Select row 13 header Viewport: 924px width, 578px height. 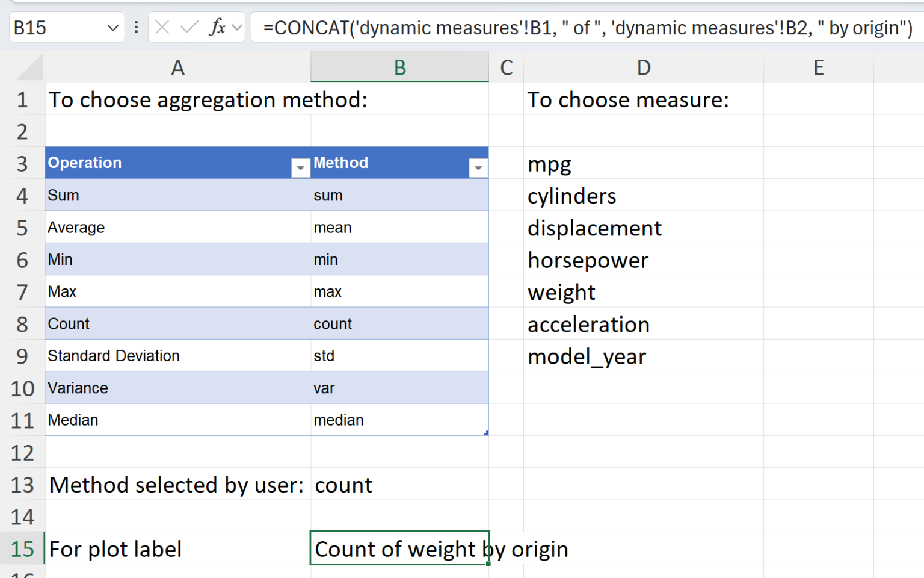tap(22, 485)
